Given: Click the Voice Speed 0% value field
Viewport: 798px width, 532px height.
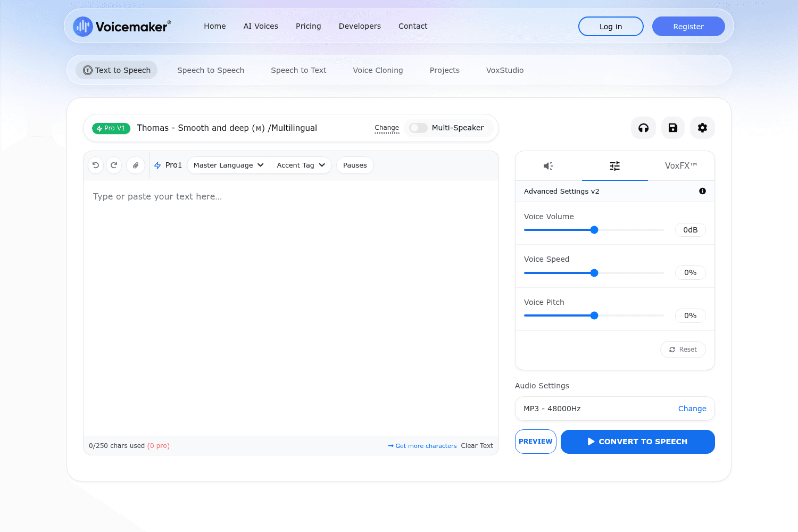Looking at the screenshot, I should tap(691, 272).
